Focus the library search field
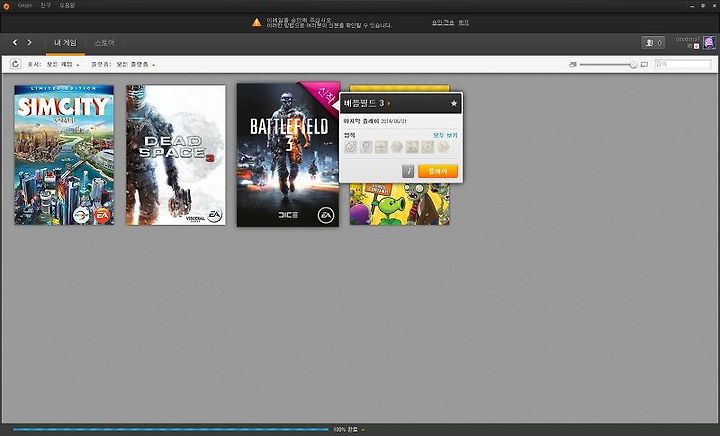This screenshot has height=436, width=720. coord(683,64)
